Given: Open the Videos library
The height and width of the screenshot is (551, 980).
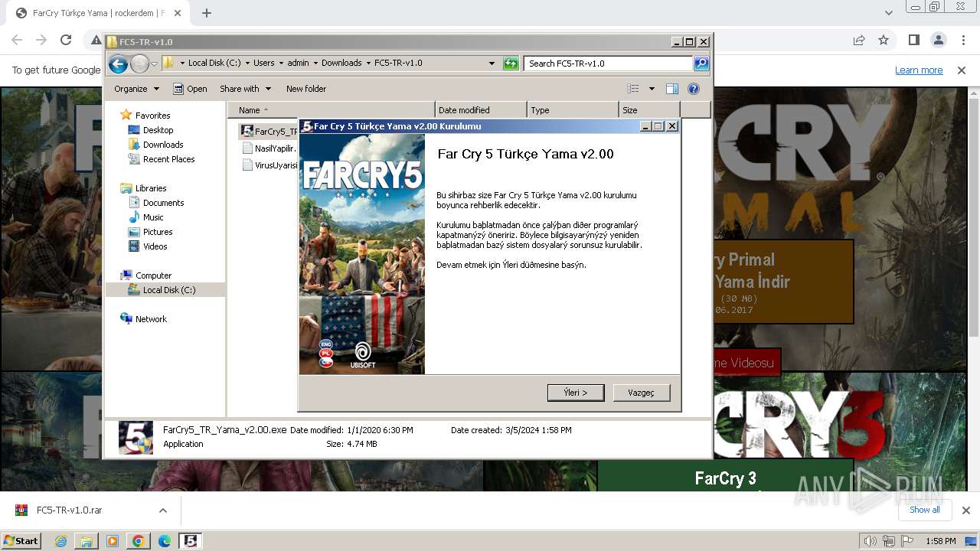Looking at the screenshot, I should pyautogui.click(x=155, y=246).
